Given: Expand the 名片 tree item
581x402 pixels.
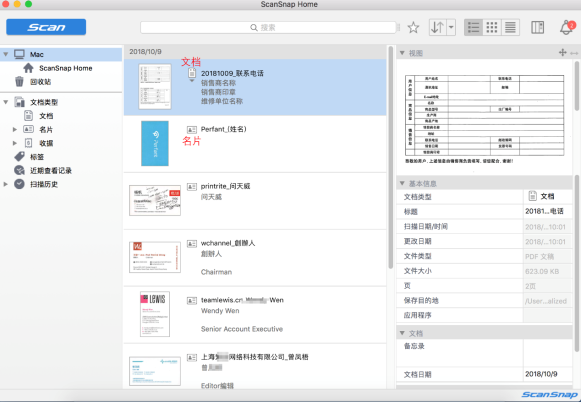Looking at the screenshot, I should [15, 130].
